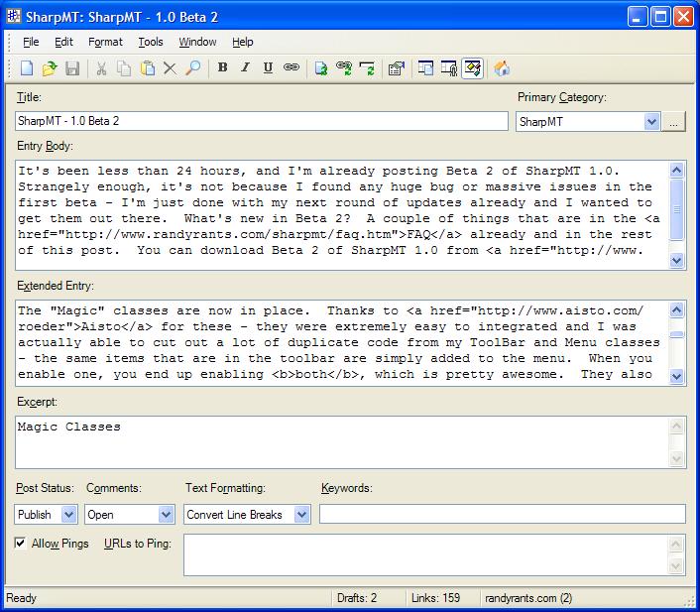Toggle the Allow Pings checkbox
This screenshot has width=700, height=612.
pyautogui.click(x=20, y=543)
